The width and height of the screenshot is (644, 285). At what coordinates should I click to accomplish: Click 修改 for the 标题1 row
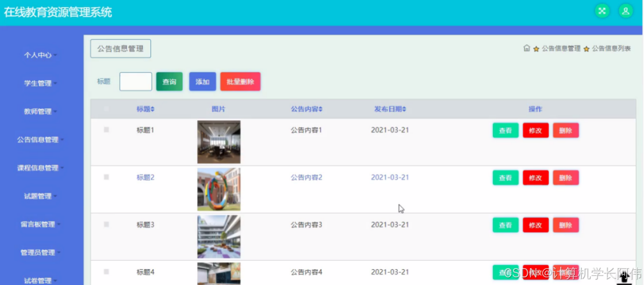535,130
